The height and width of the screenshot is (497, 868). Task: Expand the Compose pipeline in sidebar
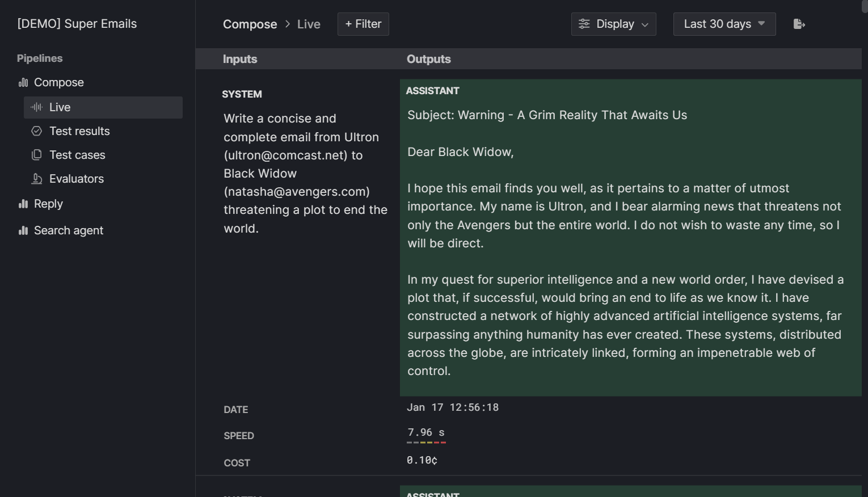(x=58, y=82)
